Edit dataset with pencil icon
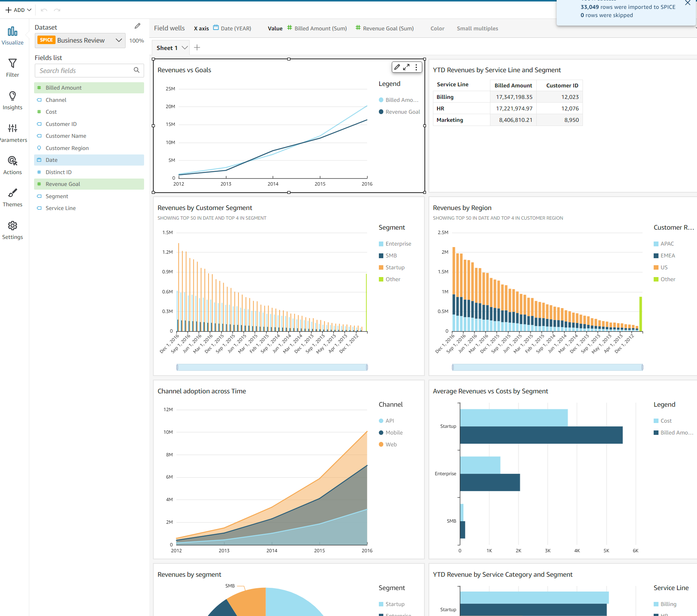697x616 pixels. (137, 26)
